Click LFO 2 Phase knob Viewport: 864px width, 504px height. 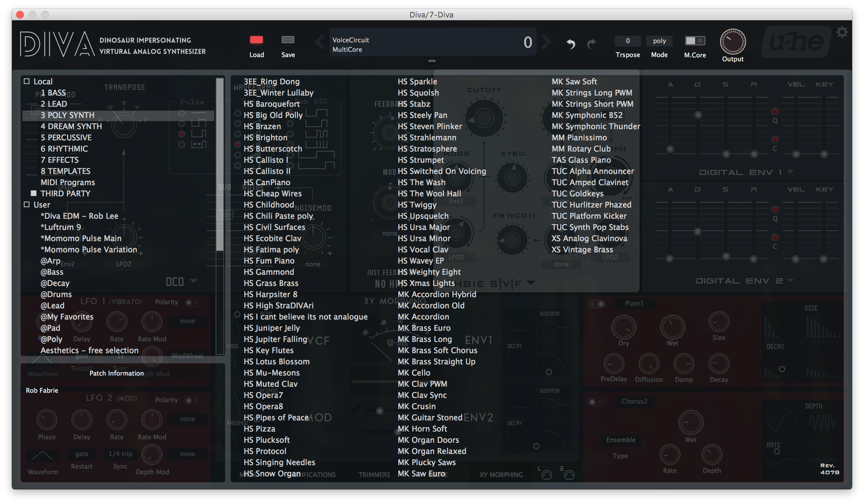pos(47,420)
